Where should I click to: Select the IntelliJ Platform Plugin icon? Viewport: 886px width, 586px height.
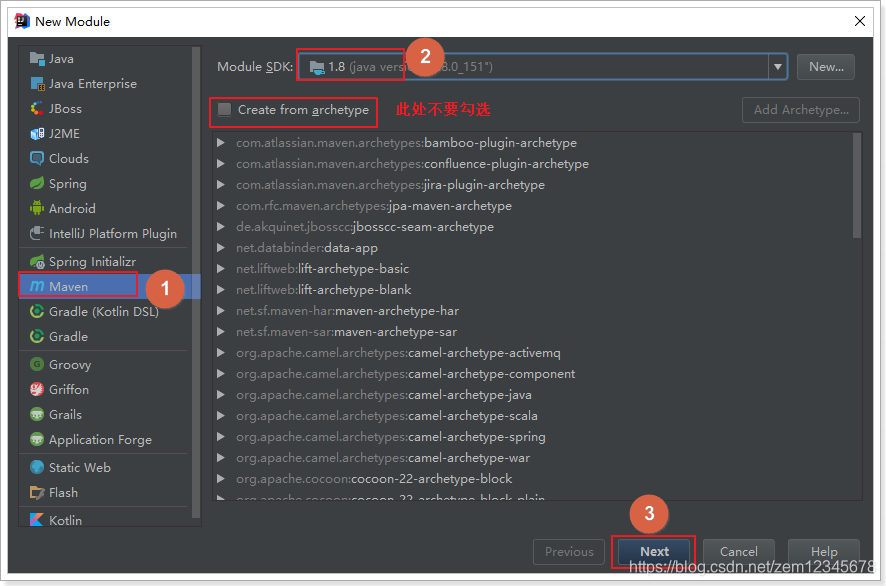37,233
